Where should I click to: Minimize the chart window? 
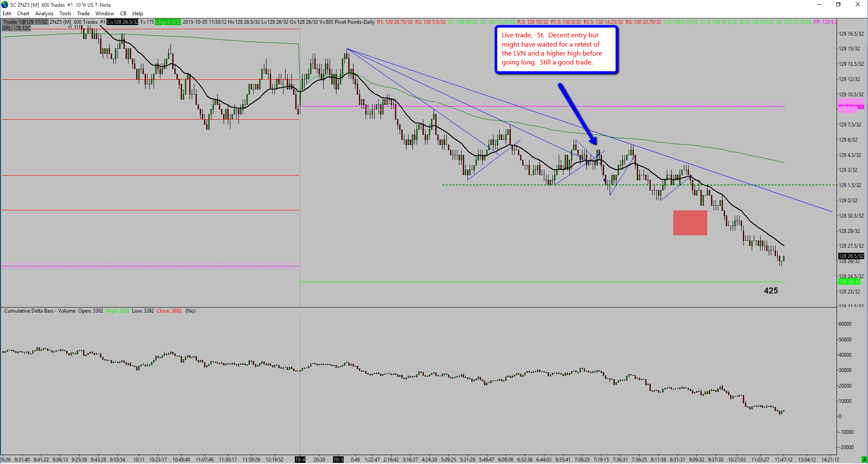(x=819, y=5)
